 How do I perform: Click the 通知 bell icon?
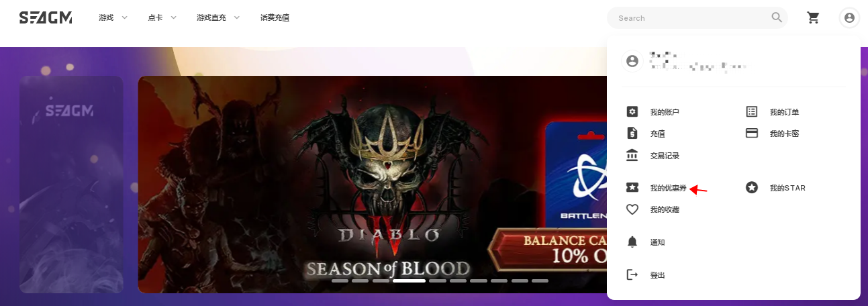632,242
